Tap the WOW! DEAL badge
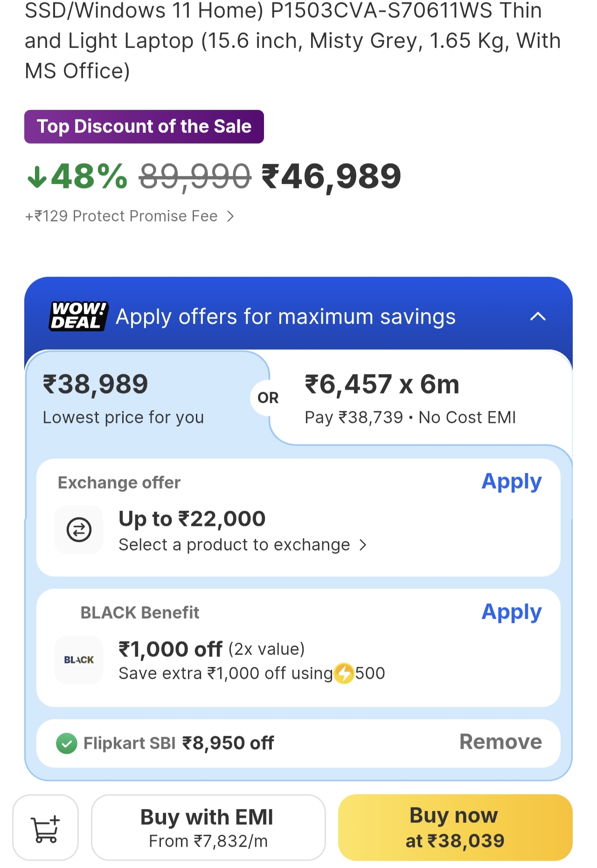 tap(78, 316)
